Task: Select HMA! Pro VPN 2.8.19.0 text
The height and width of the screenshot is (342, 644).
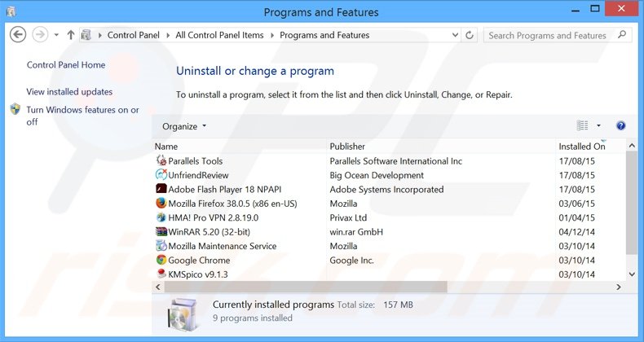Action: pyautogui.click(x=213, y=217)
